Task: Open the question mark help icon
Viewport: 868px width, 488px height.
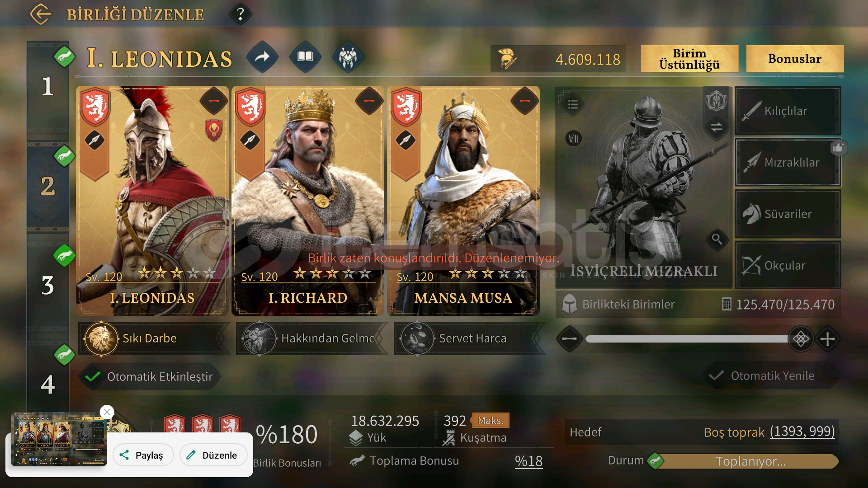Action: (x=241, y=14)
